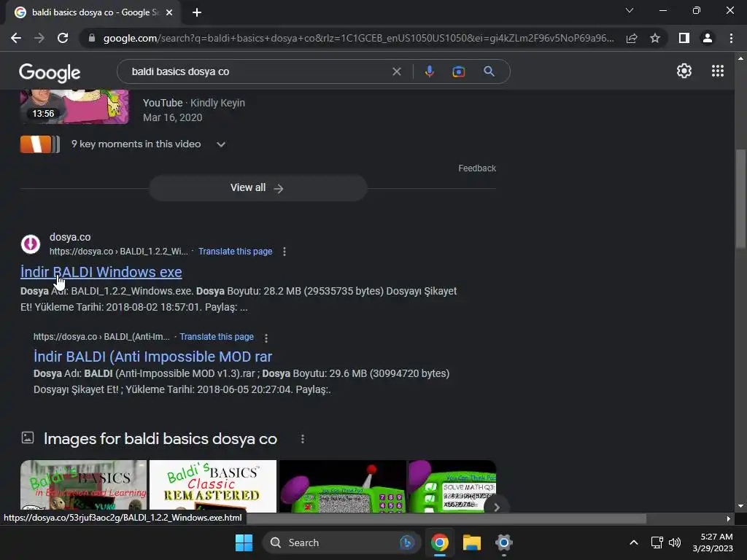Open Google quick settings gear
The width and height of the screenshot is (747, 560).
(684, 71)
